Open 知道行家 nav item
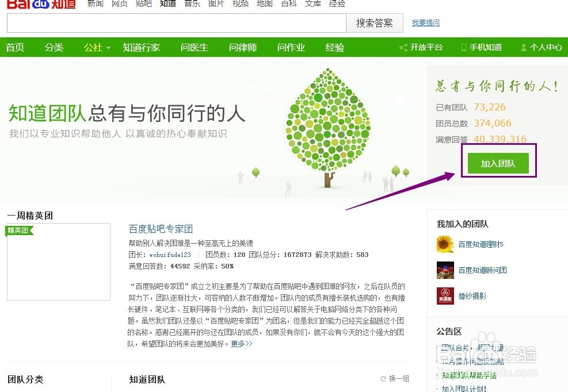 click(141, 47)
